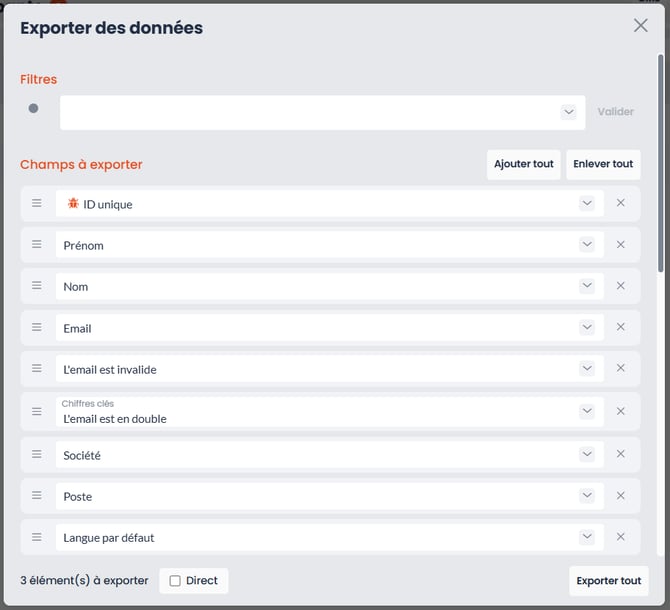Click the drag handle of Nom row
The image size is (670, 610).
click(37, 285)
